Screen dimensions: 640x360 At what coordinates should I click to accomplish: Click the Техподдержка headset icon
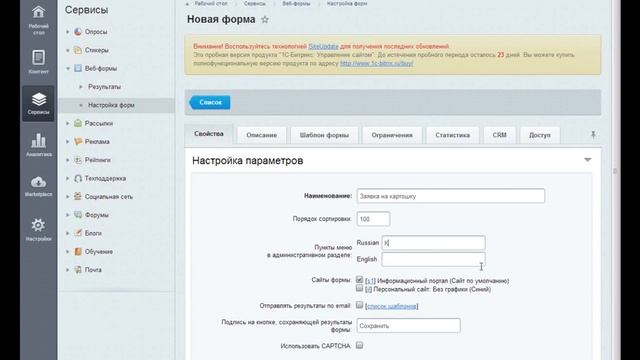pos(78,178)
